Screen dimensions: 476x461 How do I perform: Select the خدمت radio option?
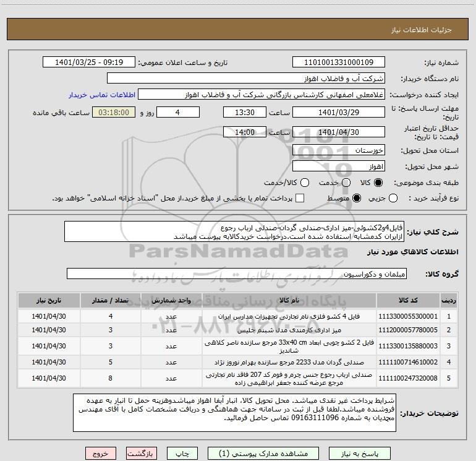click(x=346, y=183)
